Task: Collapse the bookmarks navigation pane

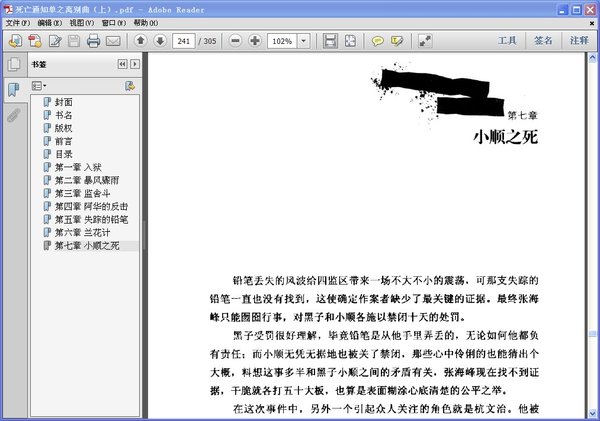Action: [122, 63]
